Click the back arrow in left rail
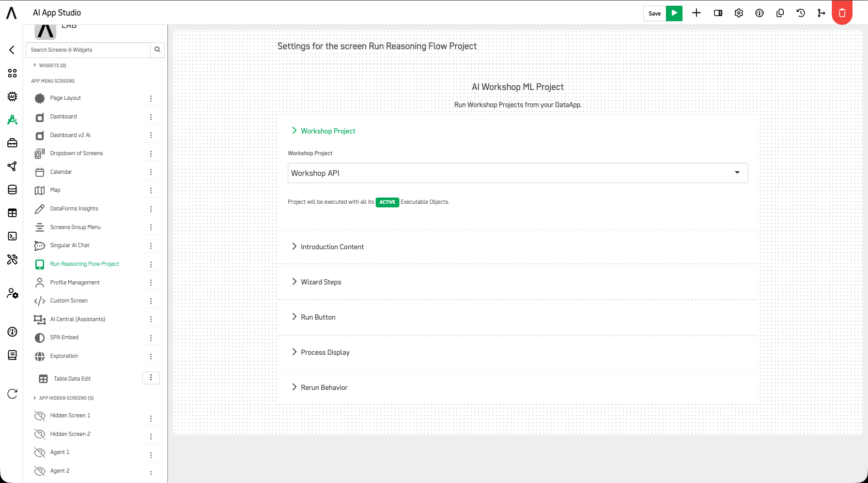 click(12, 50)
